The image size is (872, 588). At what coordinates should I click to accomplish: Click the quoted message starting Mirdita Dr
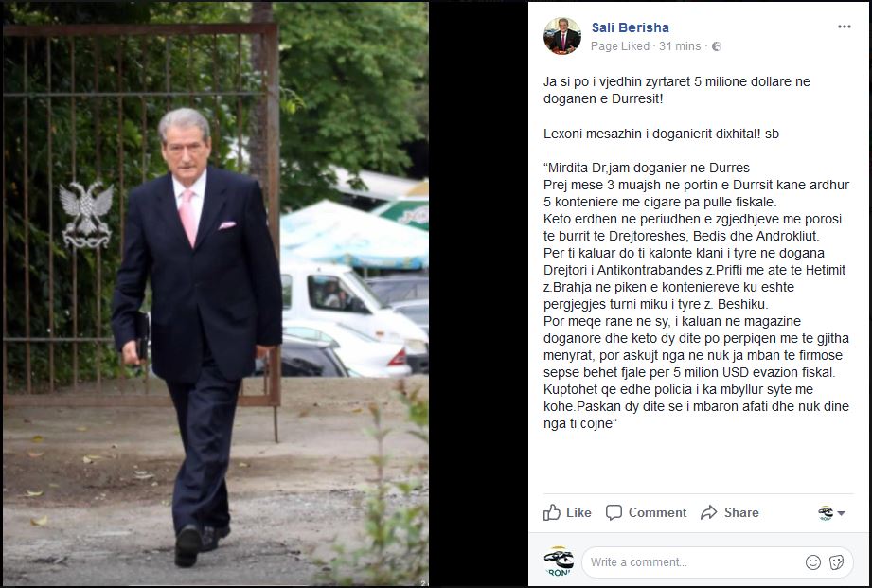pyautogui.click(x=696, y=295)
